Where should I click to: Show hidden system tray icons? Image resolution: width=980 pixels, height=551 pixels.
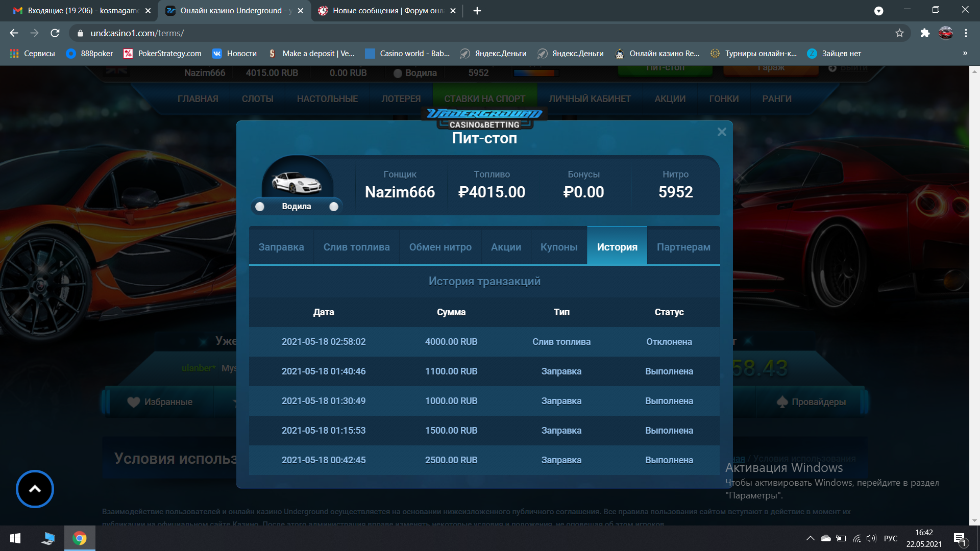[810, 538]
